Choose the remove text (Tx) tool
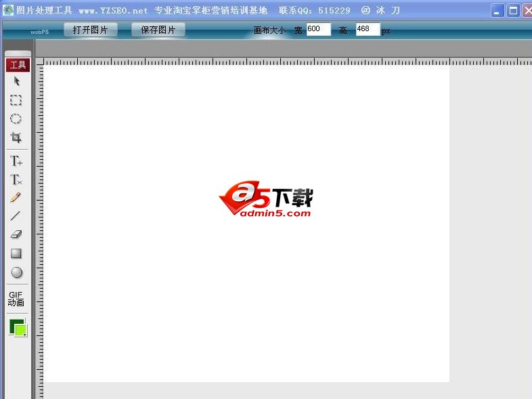 (x=16, y=180)
